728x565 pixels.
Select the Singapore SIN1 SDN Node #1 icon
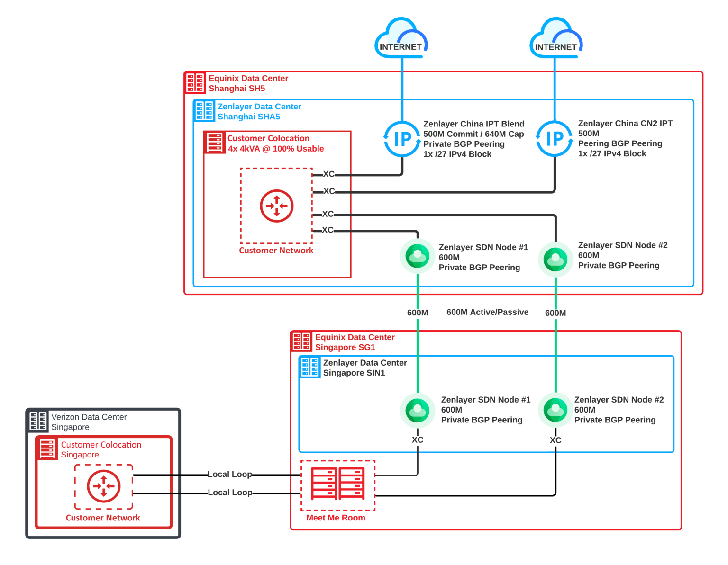pos(418,411)
